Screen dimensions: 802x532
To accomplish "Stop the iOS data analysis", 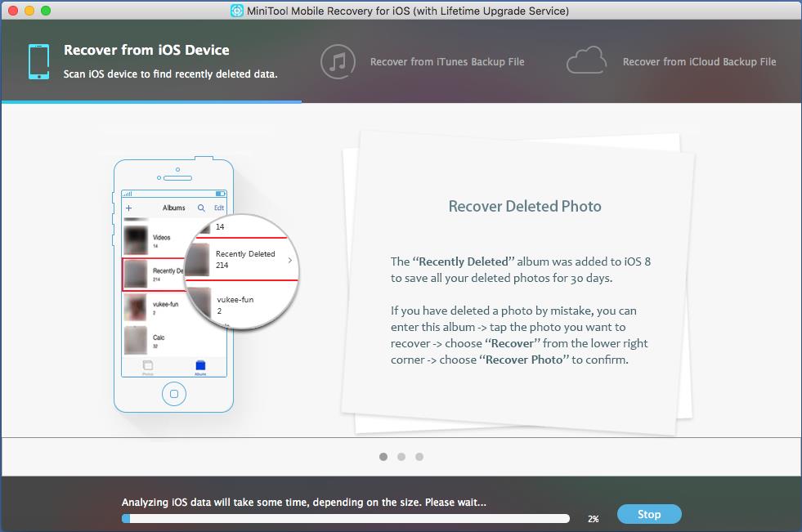I will [x=649, y=514].
